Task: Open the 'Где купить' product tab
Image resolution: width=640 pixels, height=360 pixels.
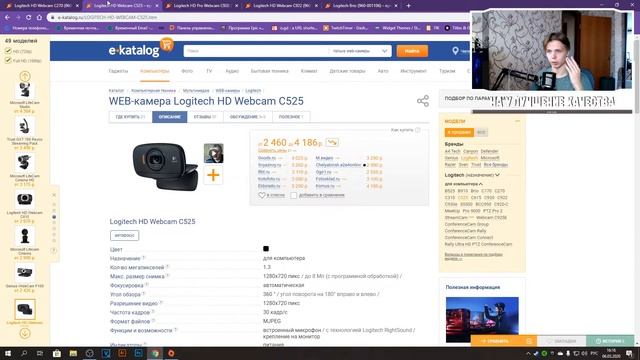Action: coord(130,117)
